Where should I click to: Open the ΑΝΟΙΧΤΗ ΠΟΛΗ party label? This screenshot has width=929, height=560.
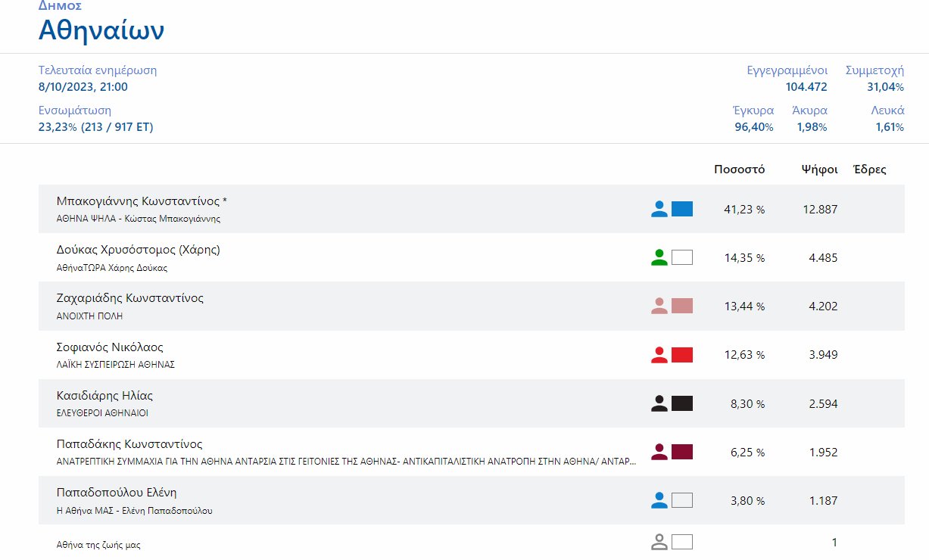click(x=89, y=316)
